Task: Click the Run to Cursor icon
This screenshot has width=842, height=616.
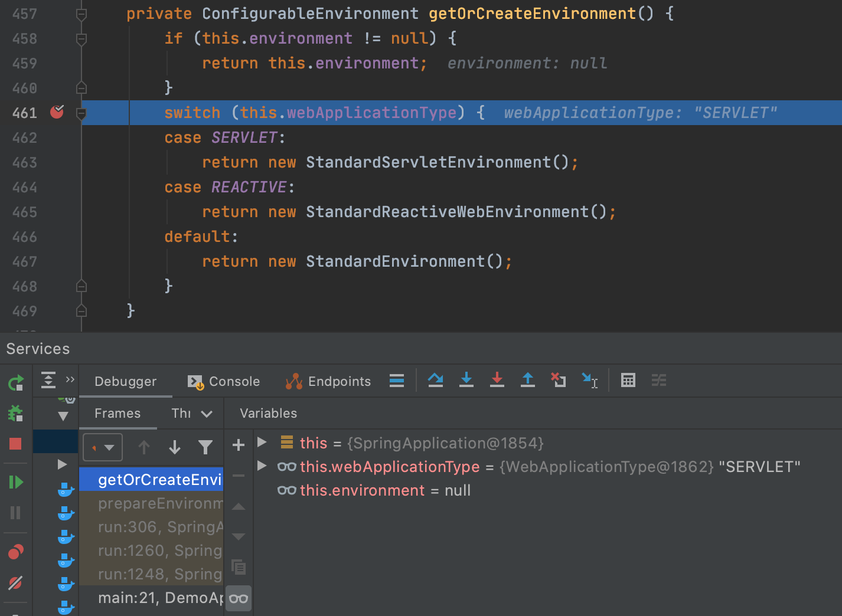Action: click(x=590, y=380)
